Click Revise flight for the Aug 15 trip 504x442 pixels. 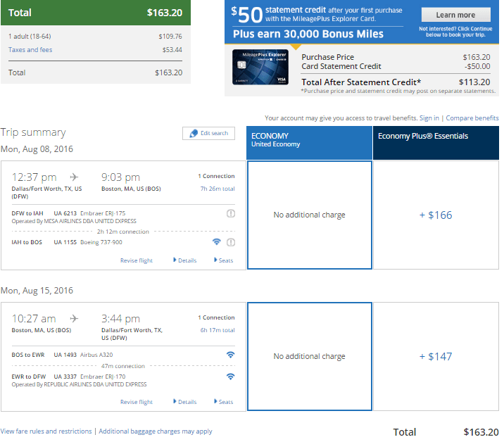tap(137, 402)
